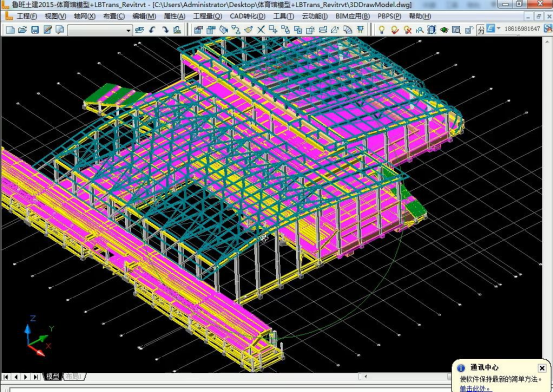This screenshot has width=553, height=392.
Task: Click the 单击此处 link in the notification
Action: [x=474, y=388]
